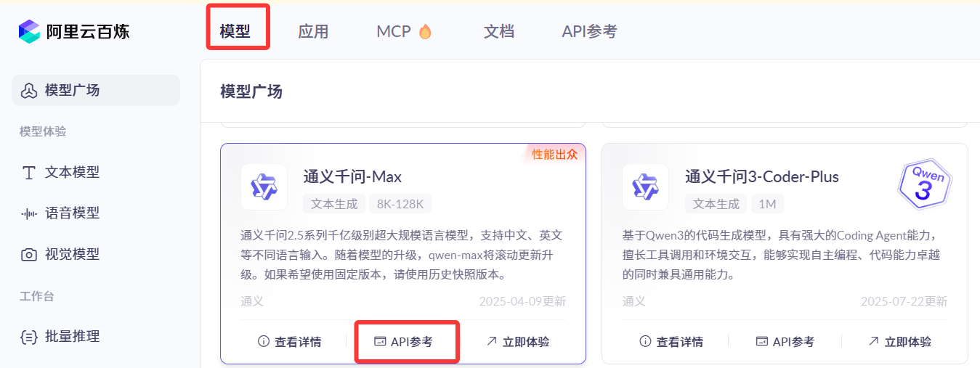The height and width of the screenshot is (368, 980).
Task: Click info icon of 通义千问3-Coder-Plus 查看详情
Action: (x=645, y=341)
